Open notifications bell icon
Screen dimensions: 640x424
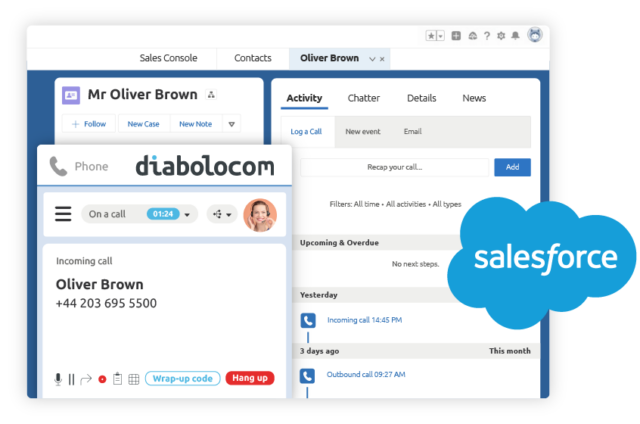516,36
